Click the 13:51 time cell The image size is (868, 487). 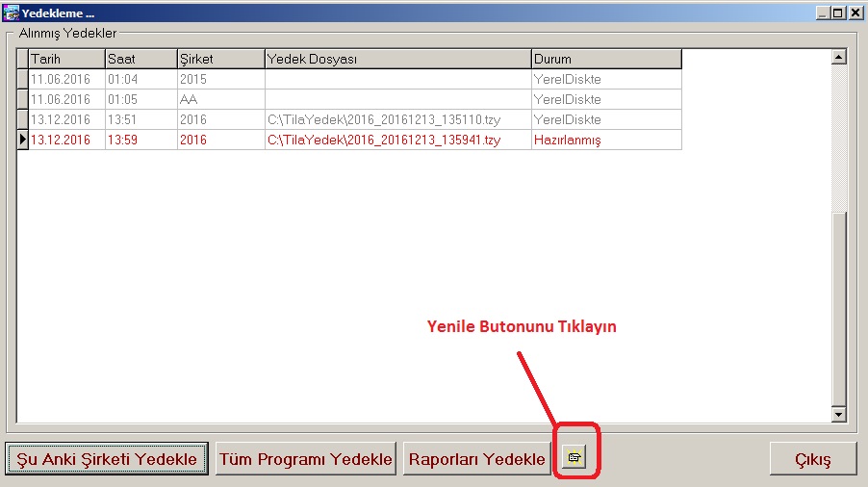[140, 119]
